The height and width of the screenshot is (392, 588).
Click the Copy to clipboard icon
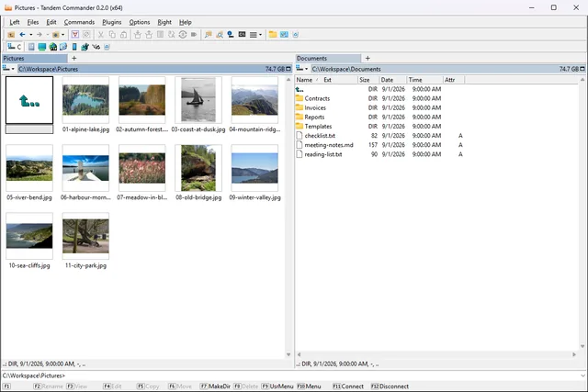coord(112,35)
